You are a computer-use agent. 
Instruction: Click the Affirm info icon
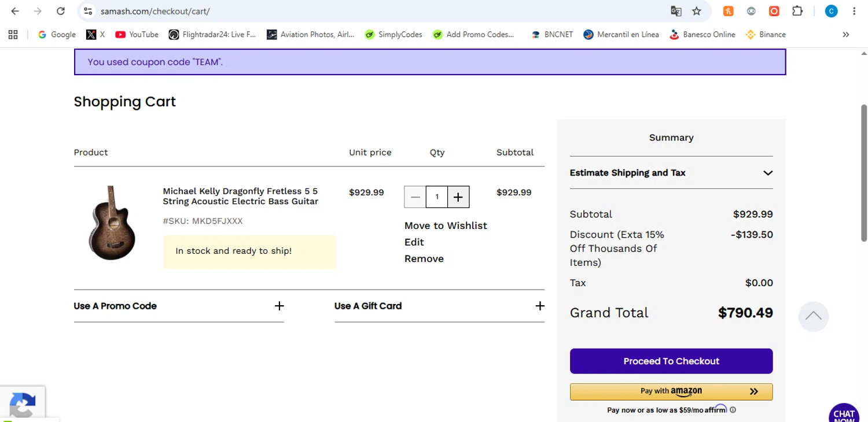[x=733, y=410]
